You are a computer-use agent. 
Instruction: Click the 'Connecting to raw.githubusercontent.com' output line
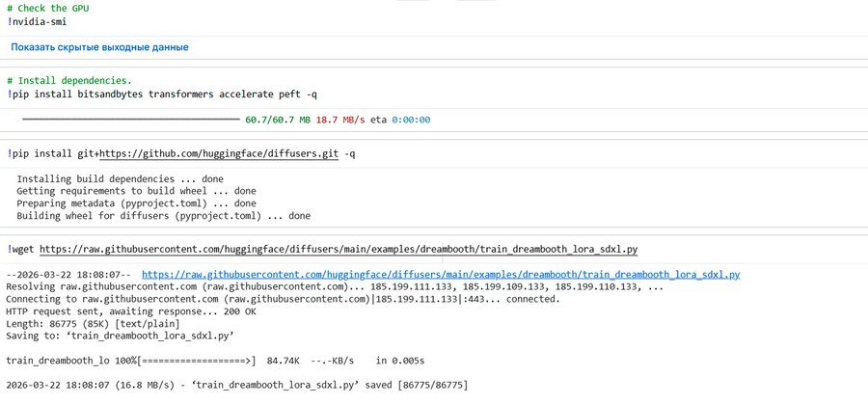pyautogui.click(x=283, y=299)
